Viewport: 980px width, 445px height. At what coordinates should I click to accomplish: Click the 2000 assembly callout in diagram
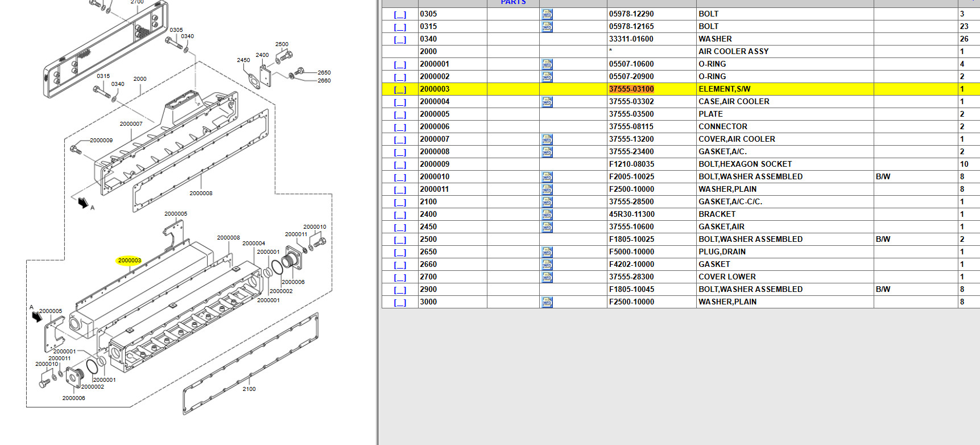tap(140, 79)
